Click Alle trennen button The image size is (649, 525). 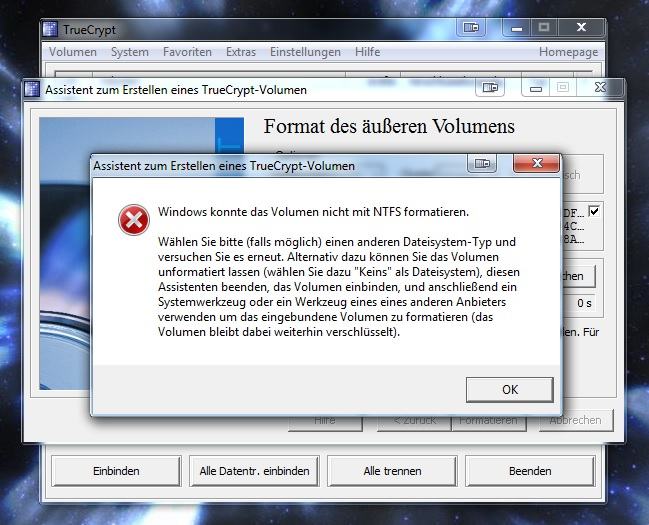click(x=392, y=471)
